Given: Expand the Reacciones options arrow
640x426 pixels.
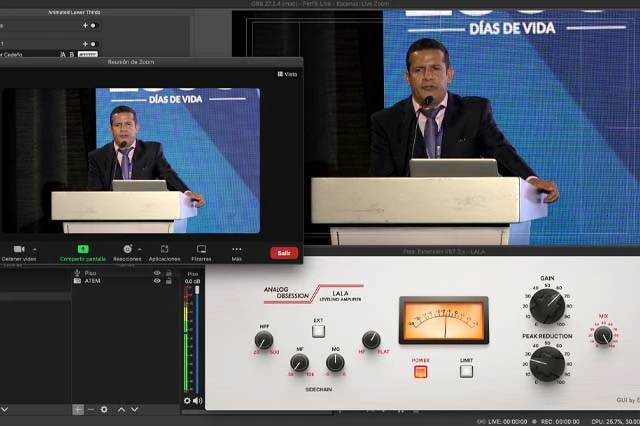Looking at the screenshot, I should [x=140, y=248].
